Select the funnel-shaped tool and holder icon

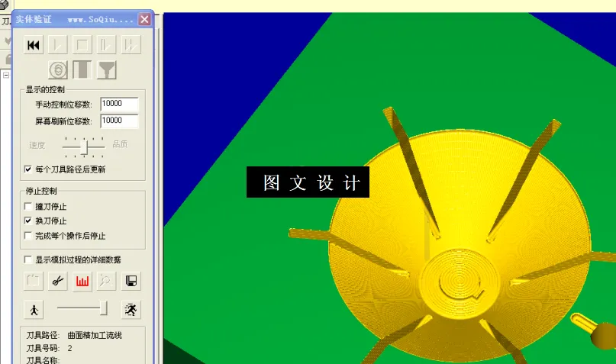(x=106, y=70)
